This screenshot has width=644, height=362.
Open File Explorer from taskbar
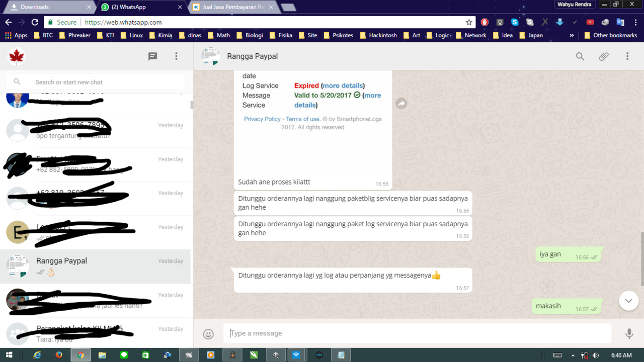click(102, 355)
